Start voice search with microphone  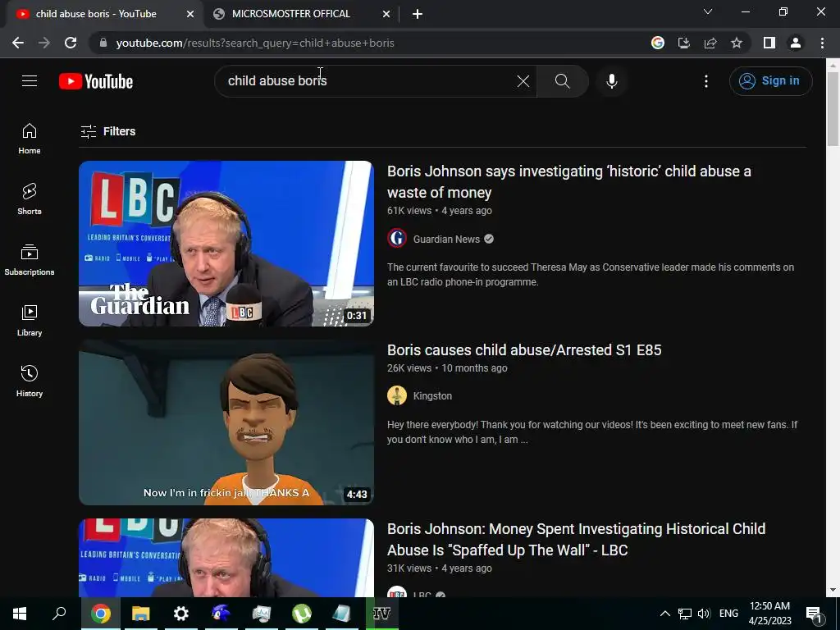pos(612,81)
